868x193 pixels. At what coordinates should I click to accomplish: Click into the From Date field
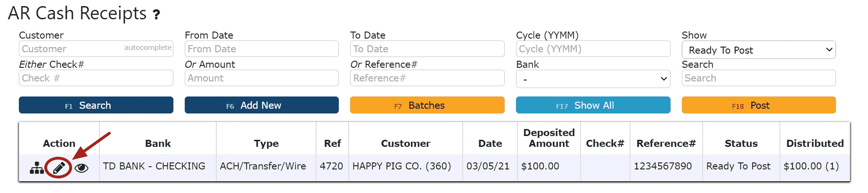coord(262,49)
